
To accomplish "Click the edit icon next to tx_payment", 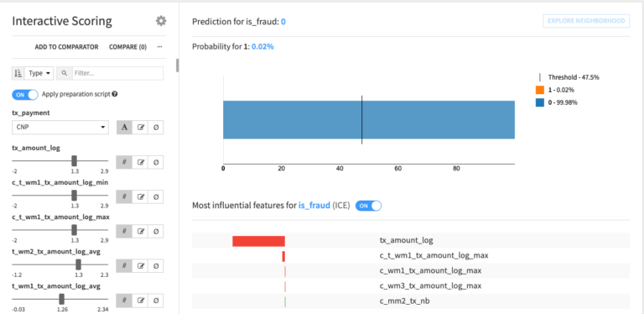I will click(141, 128).
